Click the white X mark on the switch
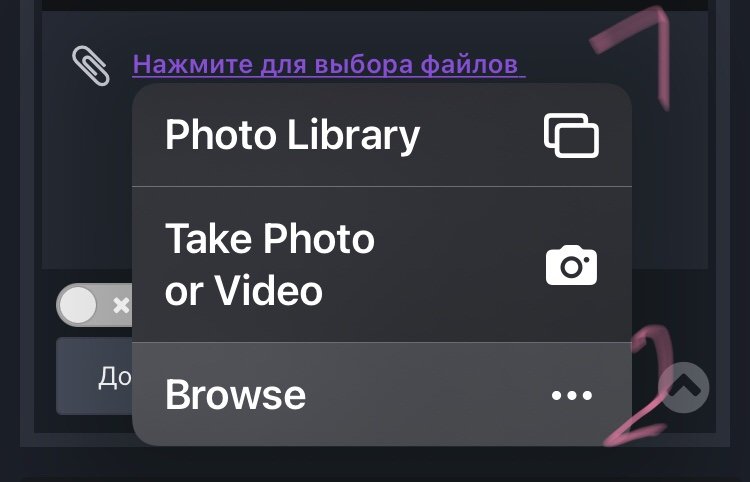750x482 pixels. 121,305
